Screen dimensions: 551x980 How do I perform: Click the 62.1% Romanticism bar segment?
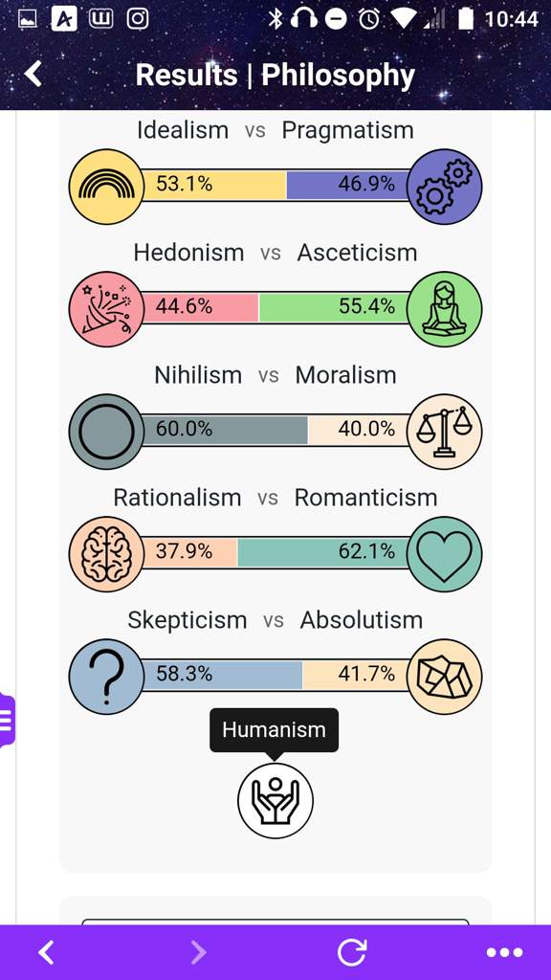pyautogui.click(x=323, y=552)
